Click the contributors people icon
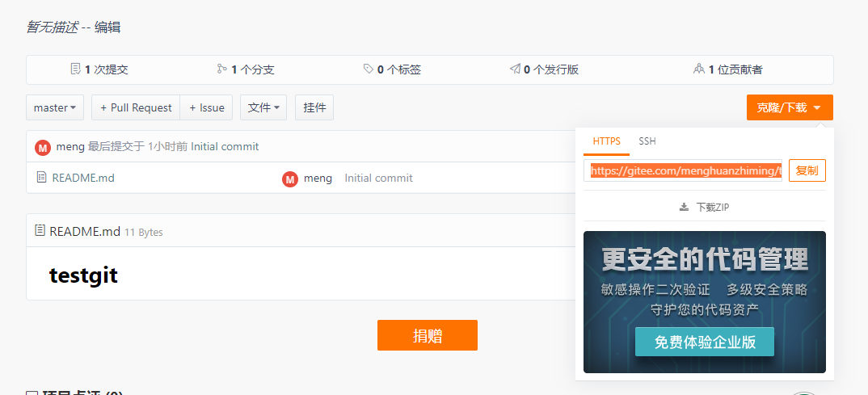 [698, 69]
